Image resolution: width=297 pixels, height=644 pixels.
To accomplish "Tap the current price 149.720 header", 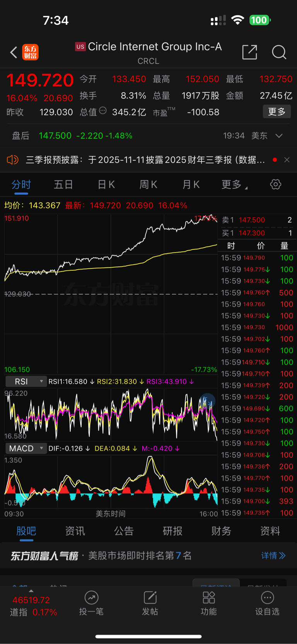I will pos(40,80).
